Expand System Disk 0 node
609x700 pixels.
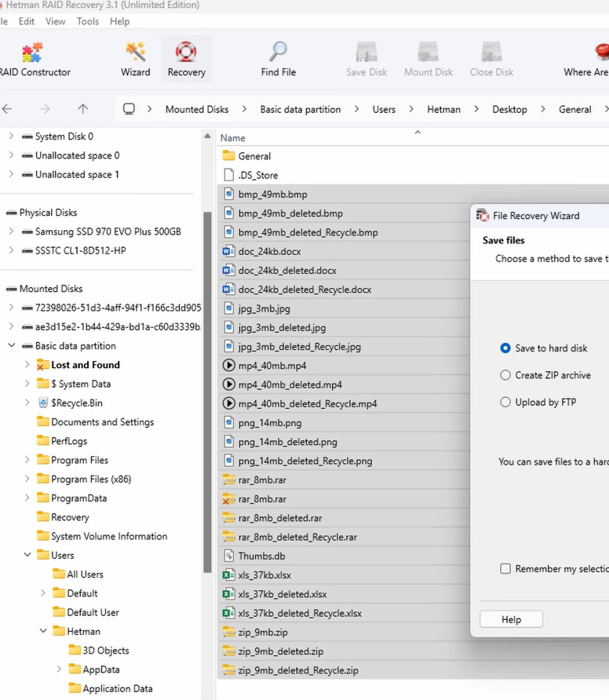click(x=11, y=136)
